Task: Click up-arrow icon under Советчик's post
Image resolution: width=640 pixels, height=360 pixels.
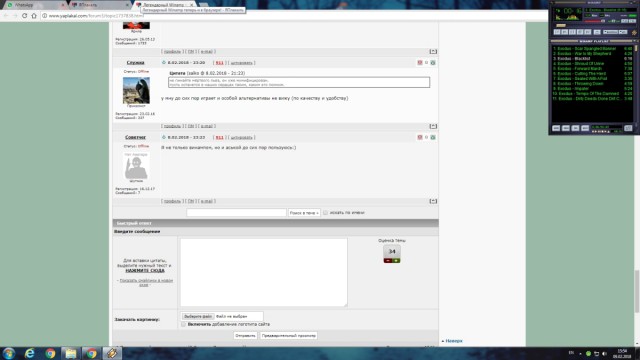Action: (433, 201)
